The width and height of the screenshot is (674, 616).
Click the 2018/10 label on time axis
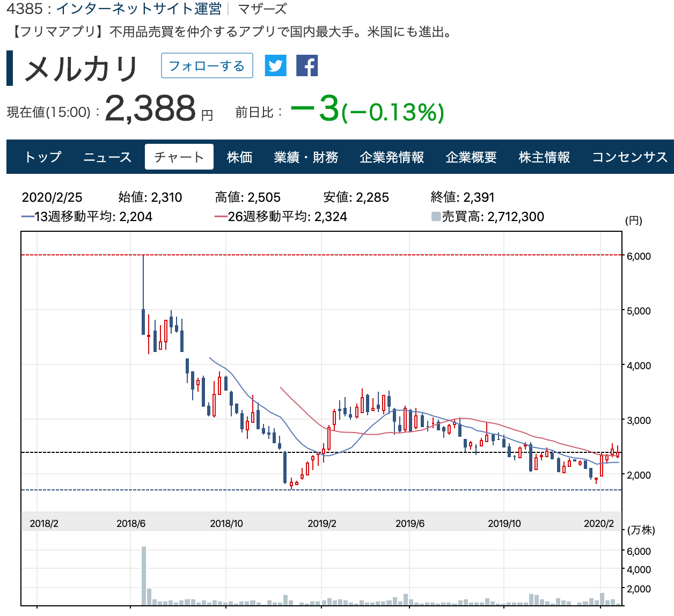pos(226,523)
